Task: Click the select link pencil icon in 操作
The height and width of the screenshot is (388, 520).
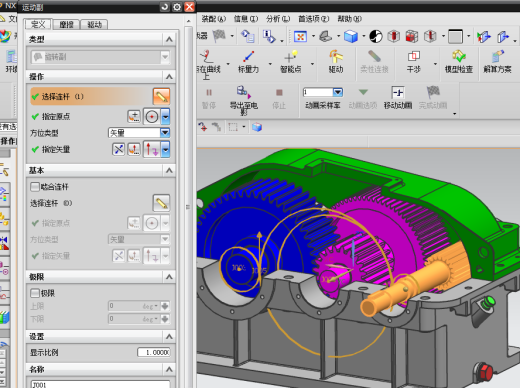Action: [x=161, y=96]
